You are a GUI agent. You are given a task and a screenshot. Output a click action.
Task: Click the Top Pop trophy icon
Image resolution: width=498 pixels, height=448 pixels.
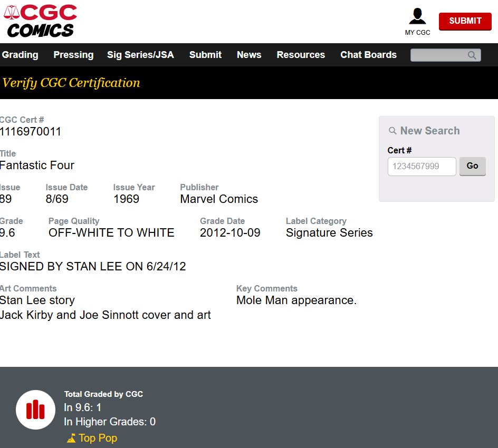71,438
